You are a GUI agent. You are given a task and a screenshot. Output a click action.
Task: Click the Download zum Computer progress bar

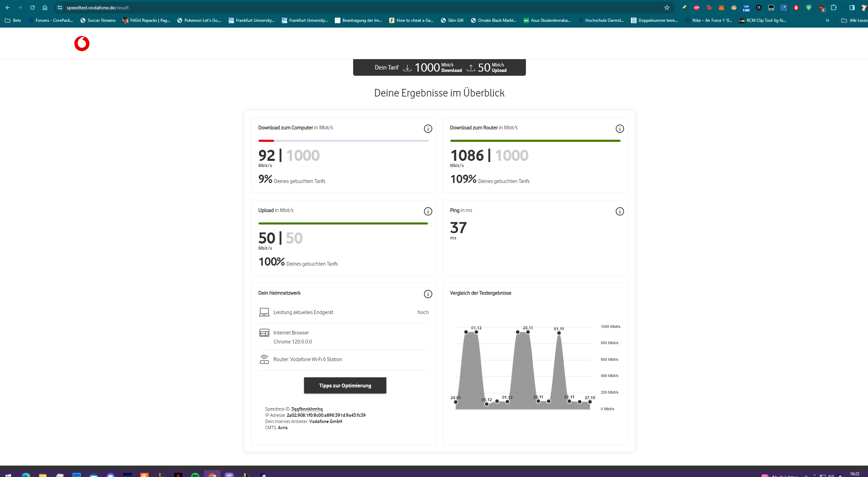(343, 141)
